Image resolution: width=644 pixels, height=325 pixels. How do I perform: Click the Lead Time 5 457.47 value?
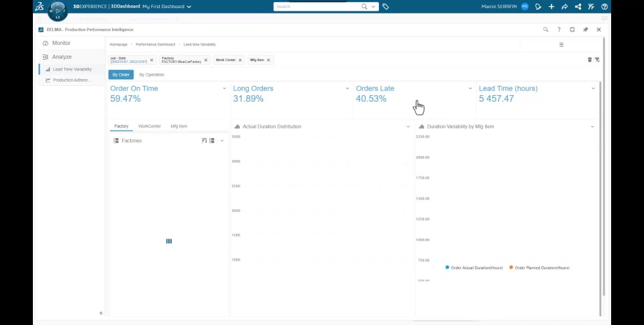pyautogui.click(x=496, y=99)
